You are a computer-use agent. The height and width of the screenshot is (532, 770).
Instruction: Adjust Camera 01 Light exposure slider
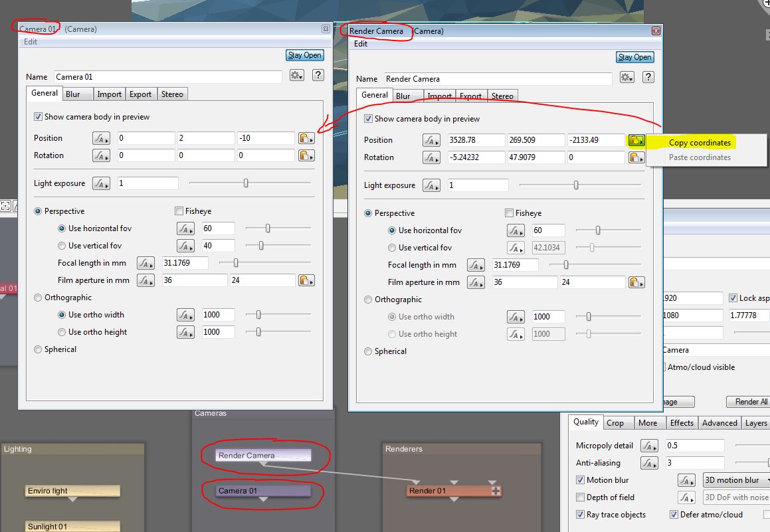tap(246, 183)
